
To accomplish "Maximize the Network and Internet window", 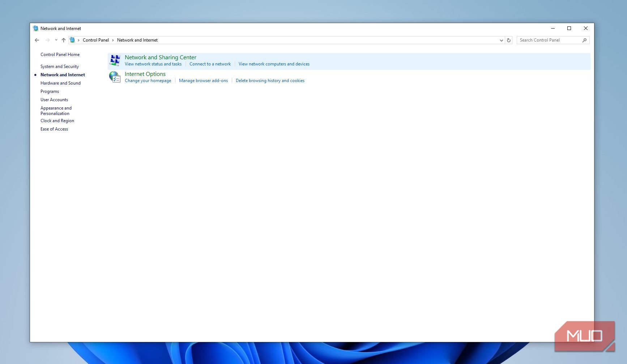I will [x=569, y=28].
